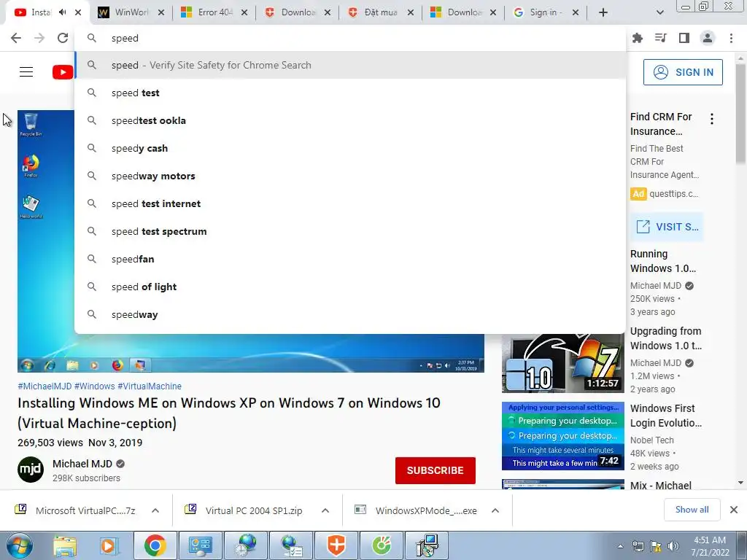Open 'Windows First Login Evolution' video thumbnail
The width and height of the screenshot is (747, 560).
[562, 436]
